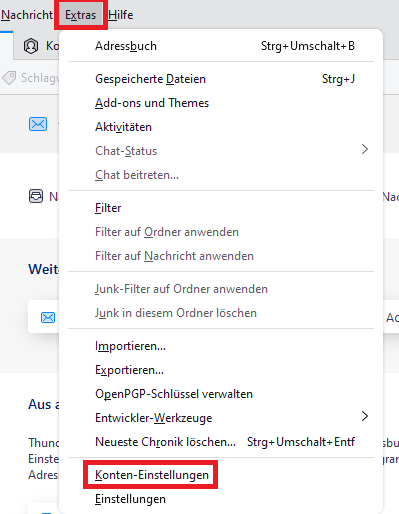Open the Extras menu in the menu bar
The height and width of the screenshot is (514, 399).
click(x=80, y=15)
